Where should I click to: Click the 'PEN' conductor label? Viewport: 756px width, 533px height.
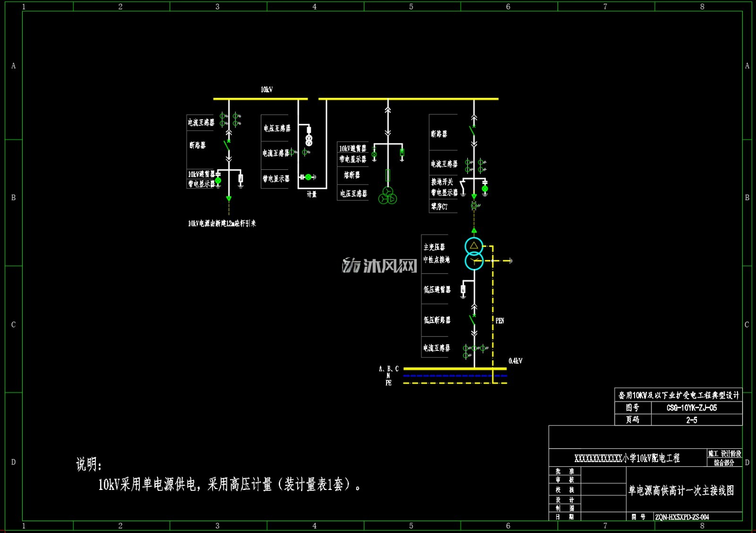[x=500, y=321]
